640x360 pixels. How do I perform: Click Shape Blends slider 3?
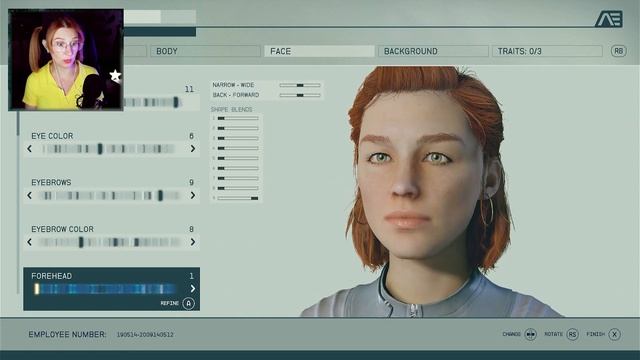click(238, 138)
